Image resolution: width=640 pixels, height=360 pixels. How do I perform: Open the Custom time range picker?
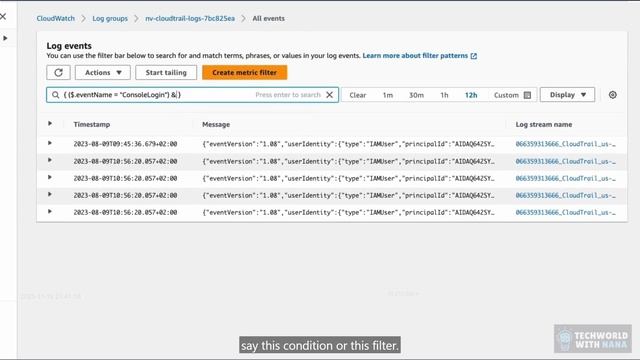tap(512, 95)
